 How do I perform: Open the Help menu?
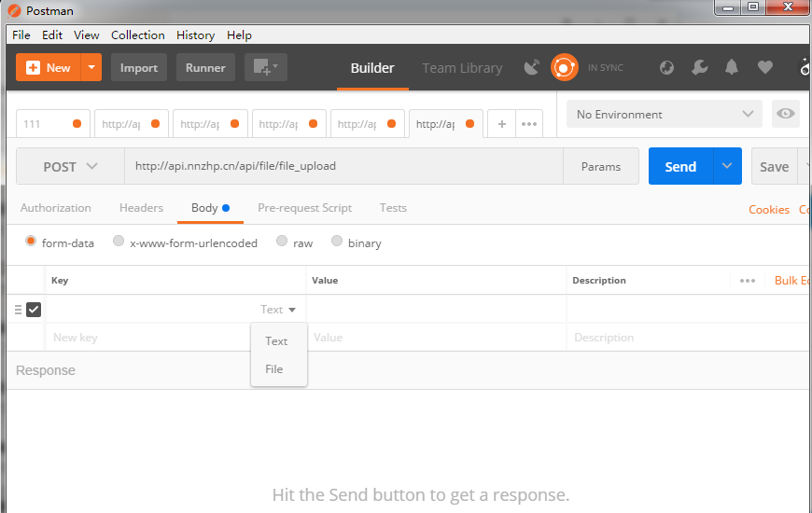[x=239, y=35]
